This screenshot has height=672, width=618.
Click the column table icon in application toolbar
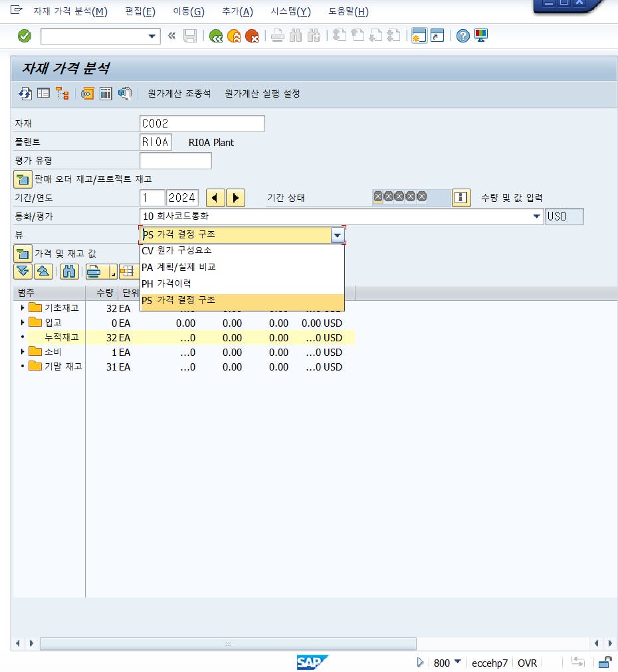(x=106, y=94)
